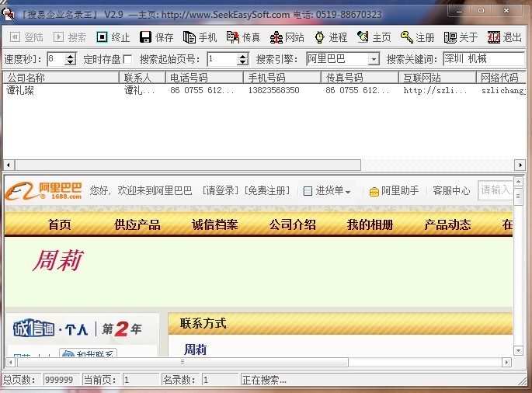
Task: Decrease the 搜索起始页号 spinner value
Action: point(242,62)
